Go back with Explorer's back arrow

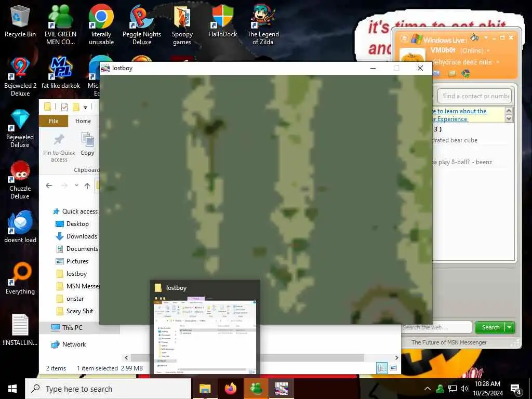49,185
